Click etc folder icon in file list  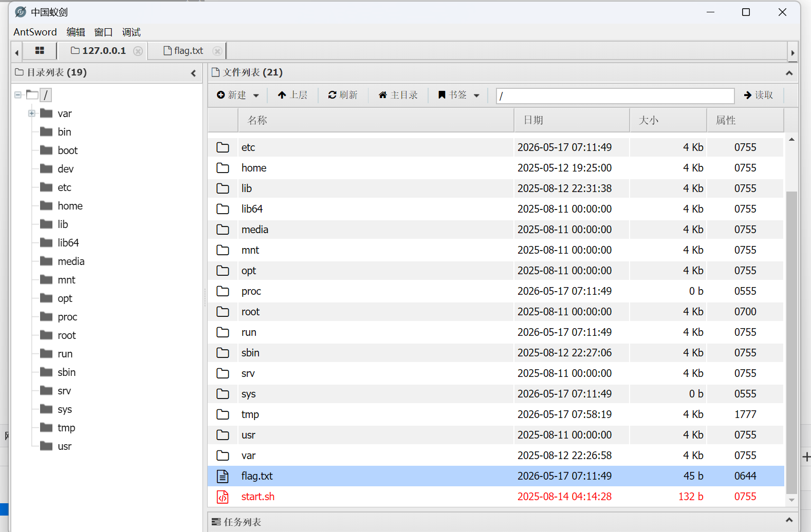223,147
